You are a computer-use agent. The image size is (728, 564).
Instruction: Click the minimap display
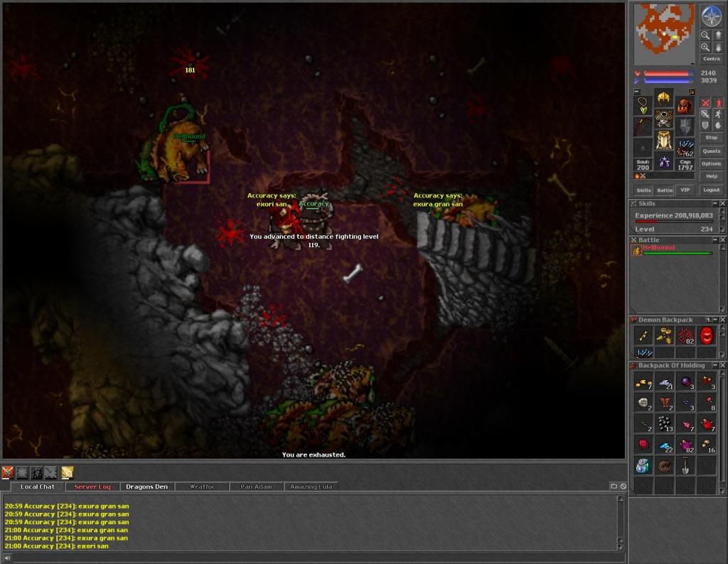(x=665, y=34)
